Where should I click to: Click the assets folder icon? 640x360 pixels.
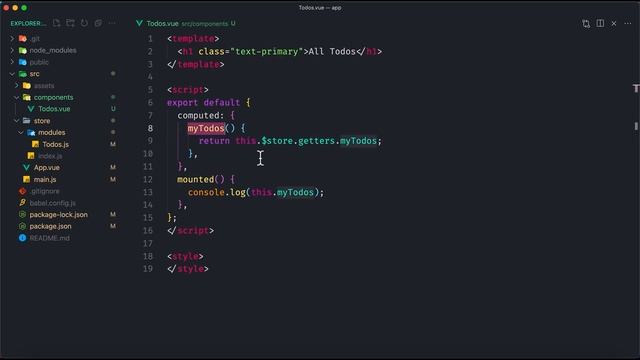[27, 86]
